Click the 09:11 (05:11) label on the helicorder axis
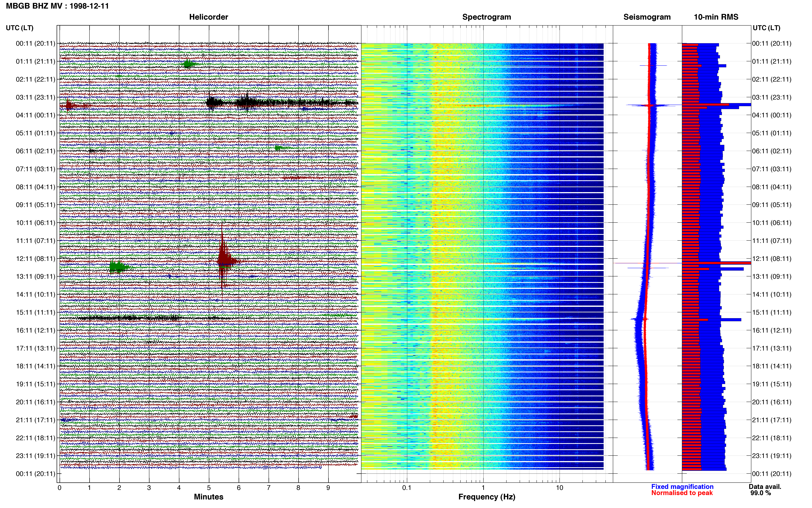 click(x=36, y=205)
